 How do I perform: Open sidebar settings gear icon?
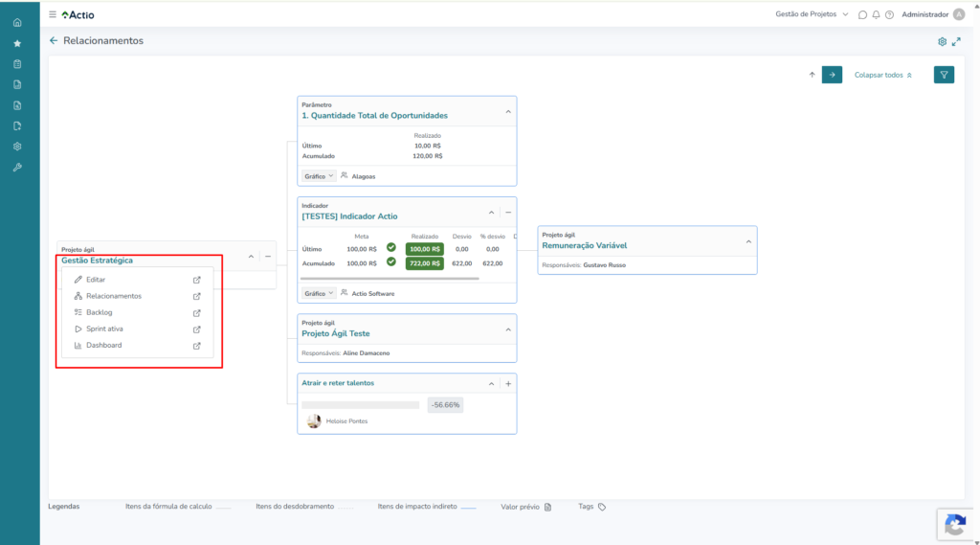(x=17, y=147)
